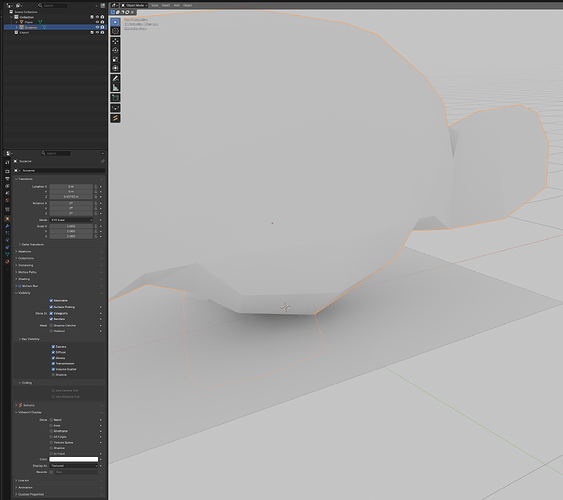The width and height of the screenshot is (563, 500).
Task: Pick the combined Transform tool
Action: click(x=115, y=68)
